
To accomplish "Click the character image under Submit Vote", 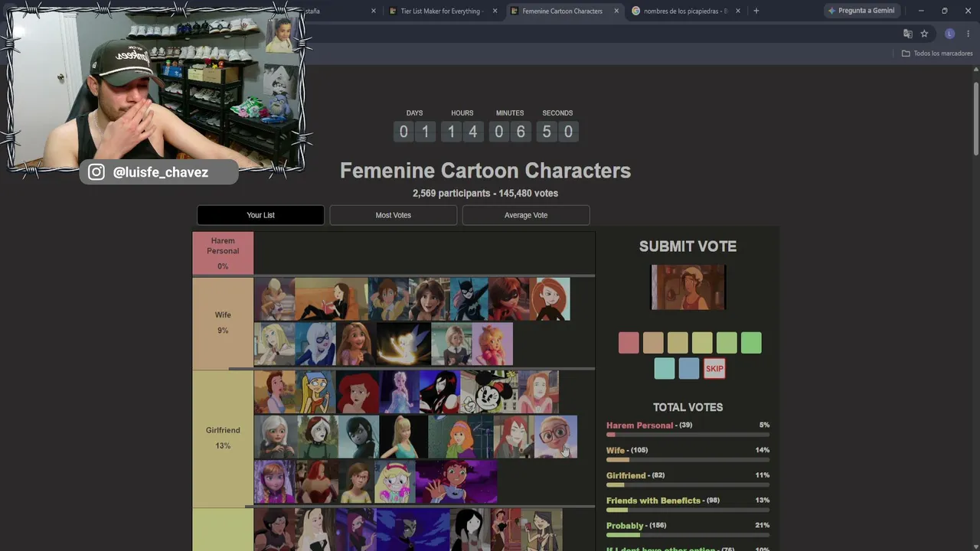I will (688, 288).
